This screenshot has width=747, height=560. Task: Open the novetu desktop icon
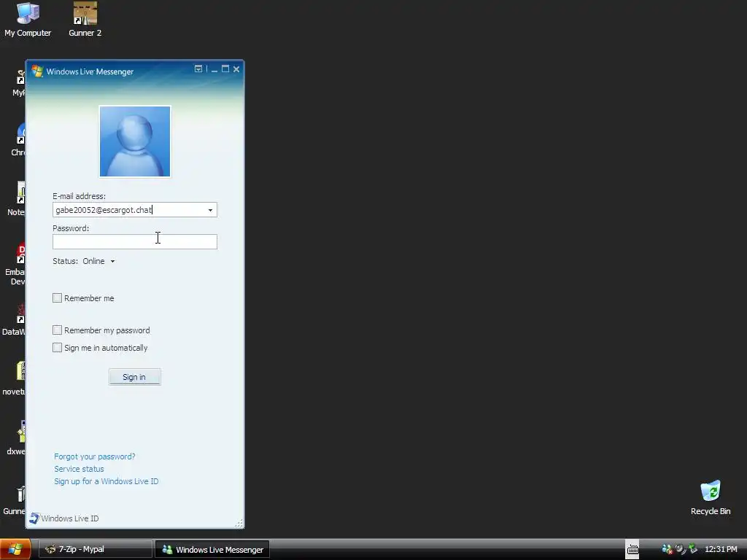coord(14,379)
